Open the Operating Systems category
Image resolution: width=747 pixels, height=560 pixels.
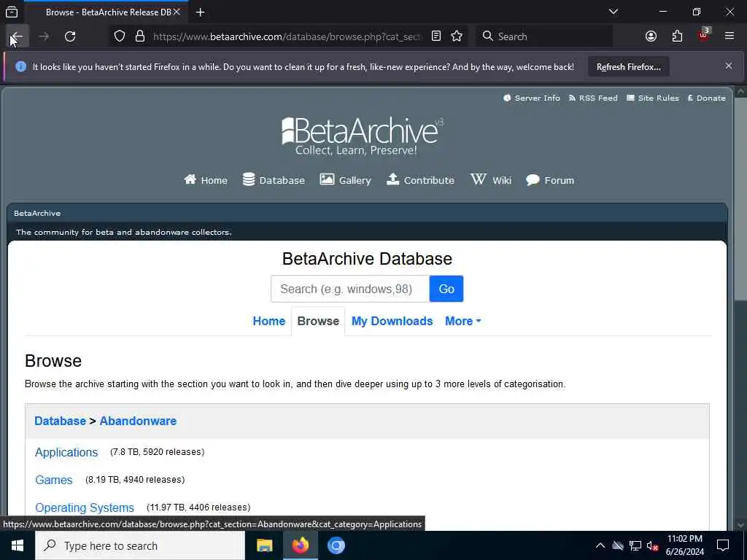(x=85, y=507)
